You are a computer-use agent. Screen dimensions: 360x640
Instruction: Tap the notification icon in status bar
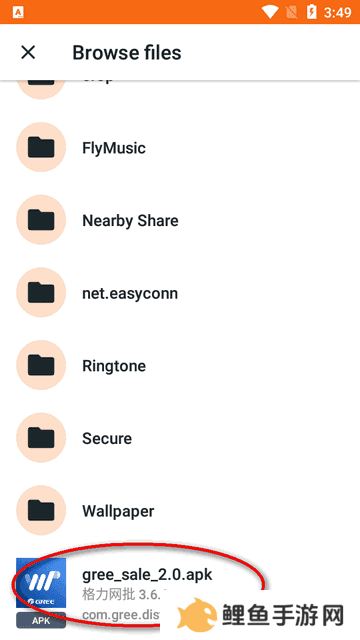click(18, 12)
